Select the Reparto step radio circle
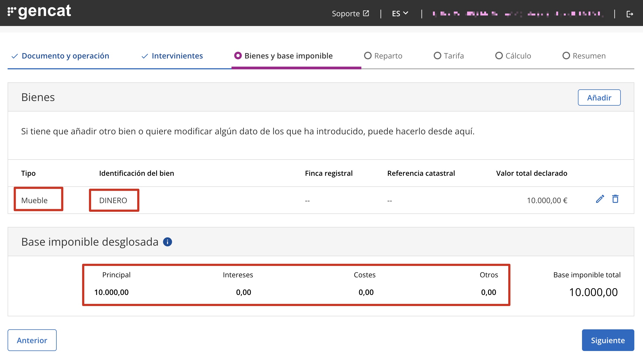Screen dimensions: 643x364 (368, 56)
